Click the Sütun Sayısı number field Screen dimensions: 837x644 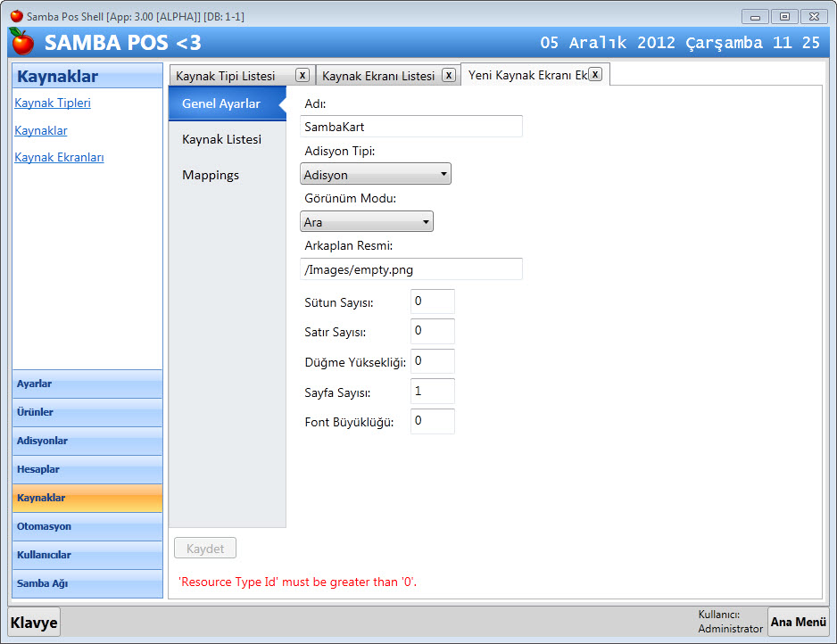pos(432,301)
